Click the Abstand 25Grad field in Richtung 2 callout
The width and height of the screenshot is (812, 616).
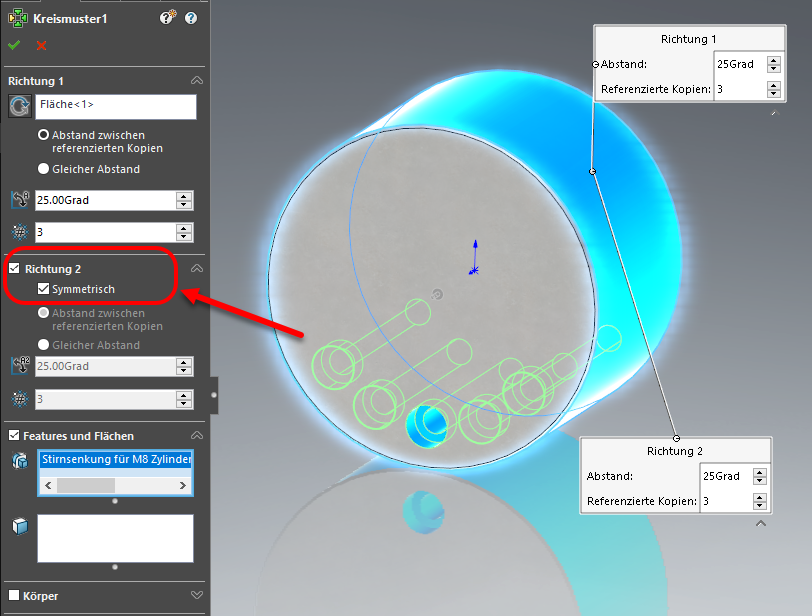(x=726, y=476)
